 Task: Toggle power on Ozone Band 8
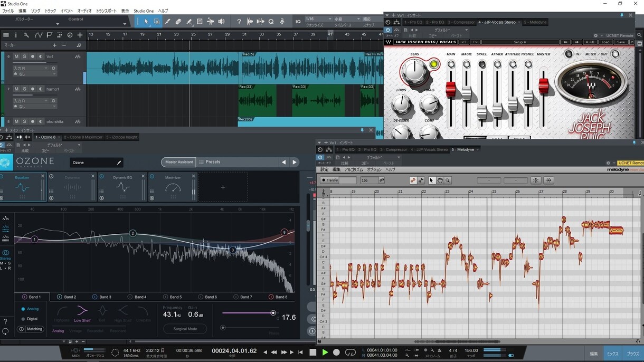pos(271,297)
